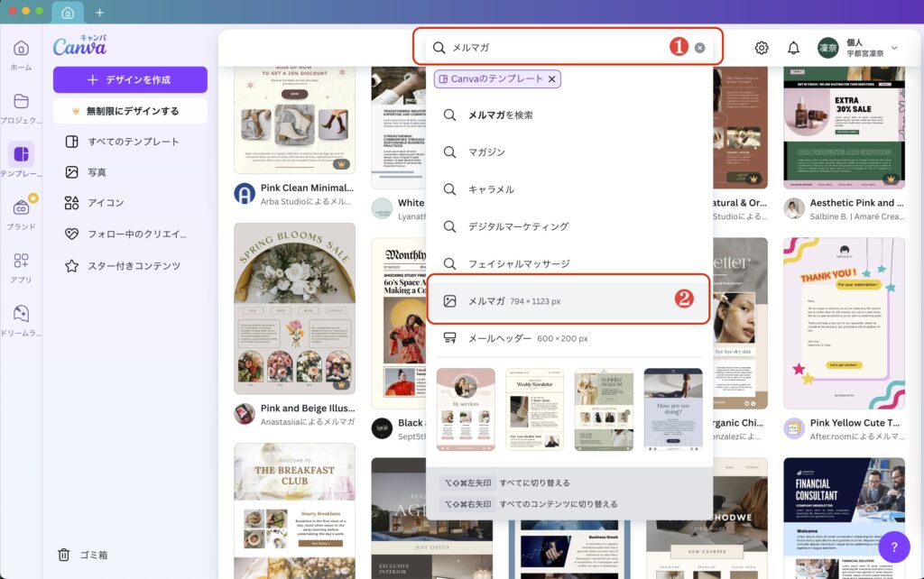Open the notifications bell
The height and width of the screenshot is (579, 924).
(794, 48)
